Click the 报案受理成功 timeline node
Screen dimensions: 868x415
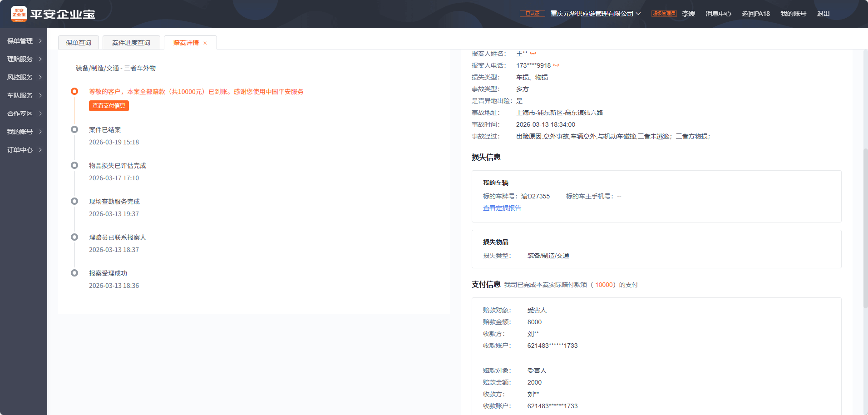click(x=74, y=273)
